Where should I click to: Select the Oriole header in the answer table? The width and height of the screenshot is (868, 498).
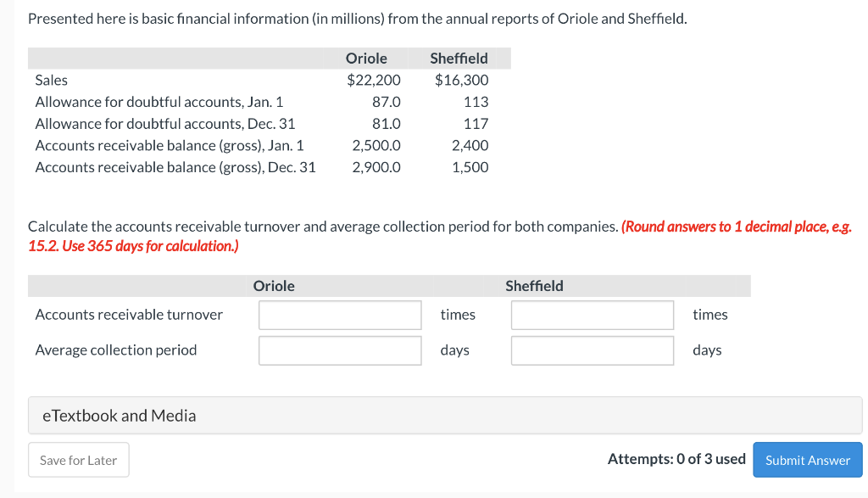[x=274, y=286]
